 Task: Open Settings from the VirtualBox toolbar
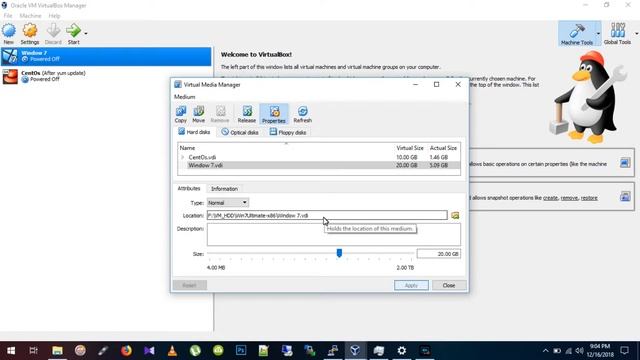coord(30,33)
